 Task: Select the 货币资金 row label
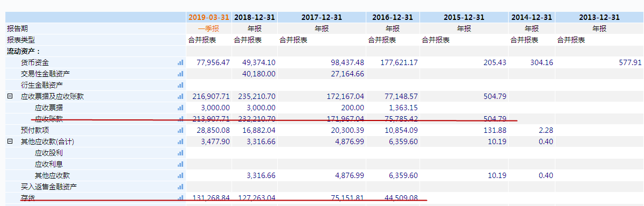[34, 62]
